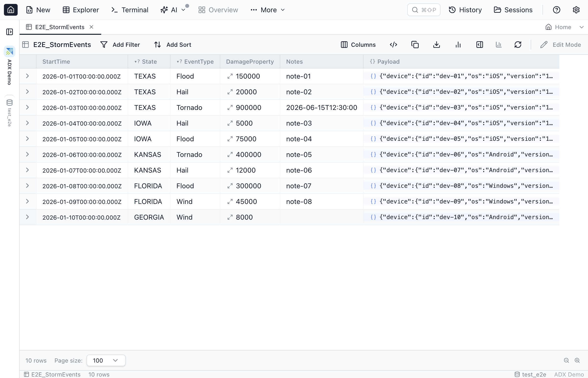Open the Terminal

coord(130,10)
